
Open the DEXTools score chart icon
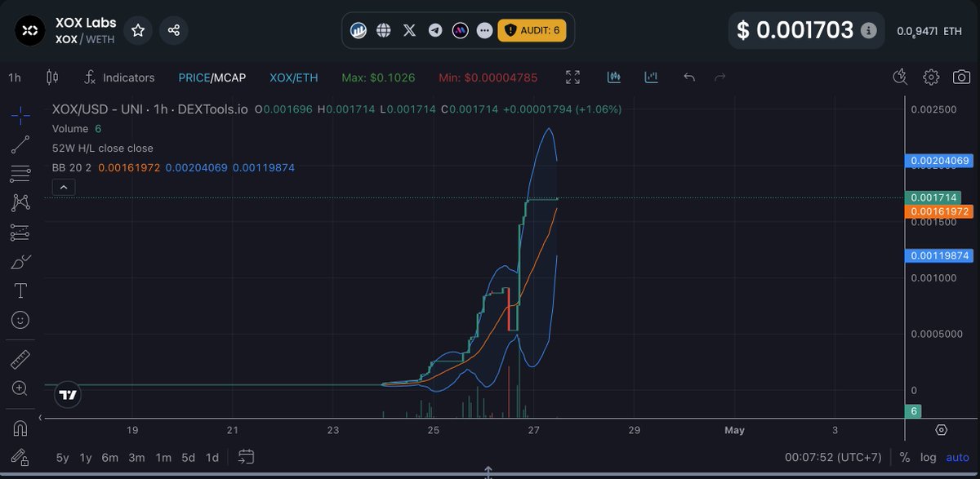point(359,31)
